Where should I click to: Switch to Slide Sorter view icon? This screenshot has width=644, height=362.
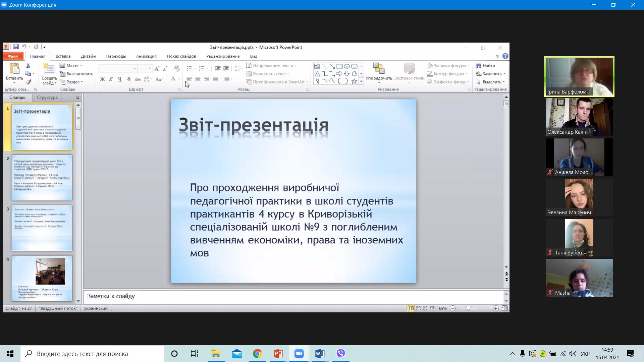click(418, 308)
